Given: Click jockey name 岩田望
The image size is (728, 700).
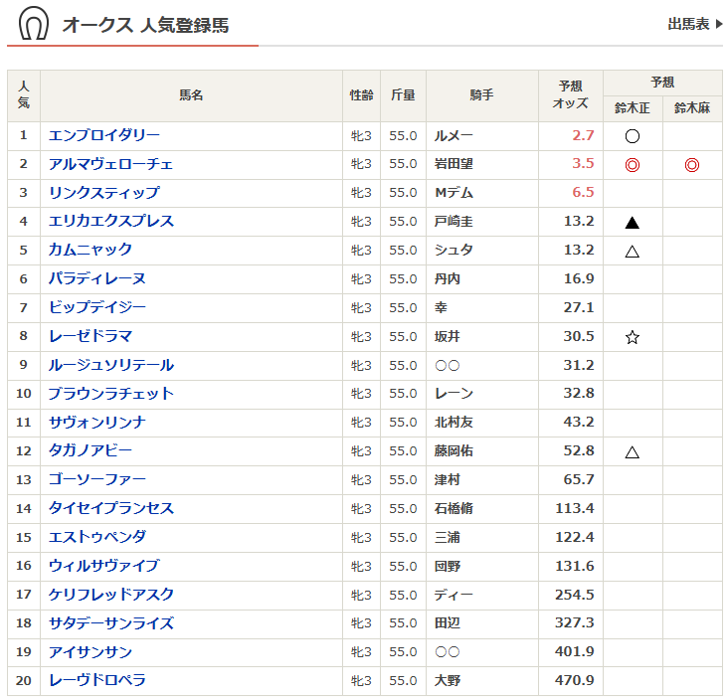Looking at the screenshot, I should tap(454, 164).
